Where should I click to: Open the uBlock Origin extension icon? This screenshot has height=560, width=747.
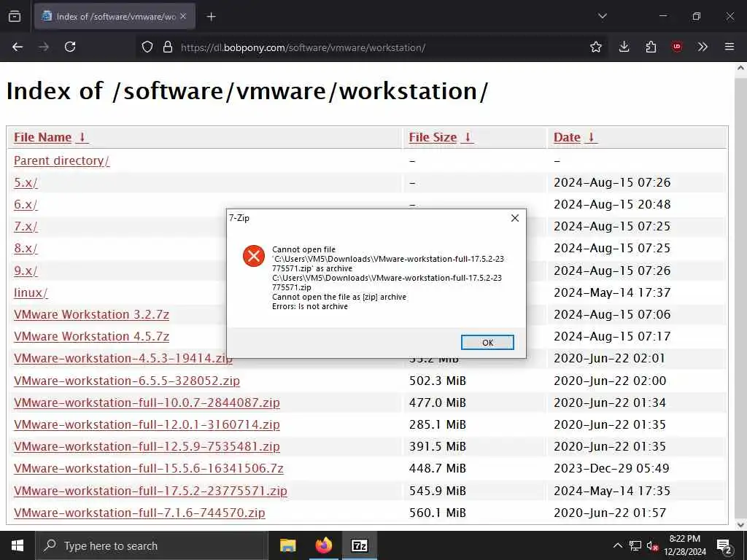coord(676,47)
